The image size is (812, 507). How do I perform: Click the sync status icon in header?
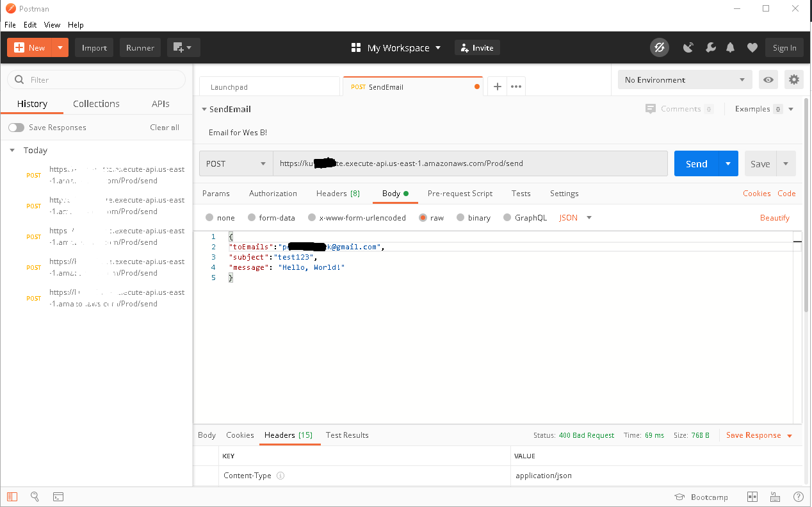pos(659,47)
